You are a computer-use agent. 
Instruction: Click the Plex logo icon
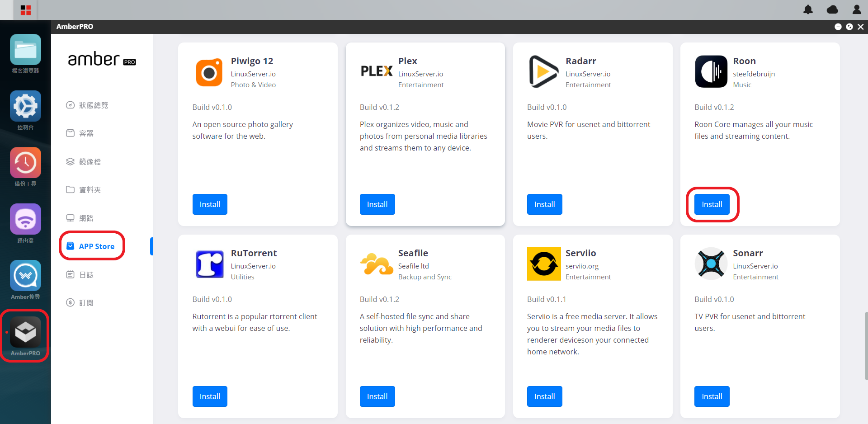click(x=376, y=71)
